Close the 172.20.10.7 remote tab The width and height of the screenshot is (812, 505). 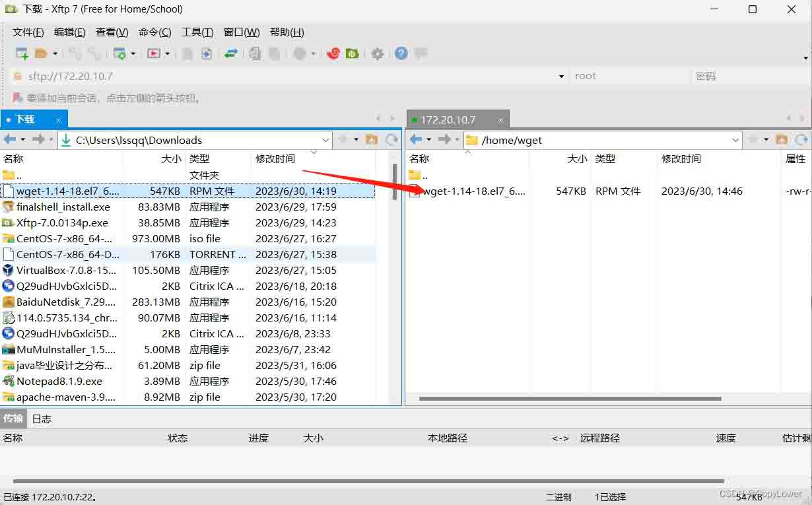pyautogui.click(x=500, y=120)
